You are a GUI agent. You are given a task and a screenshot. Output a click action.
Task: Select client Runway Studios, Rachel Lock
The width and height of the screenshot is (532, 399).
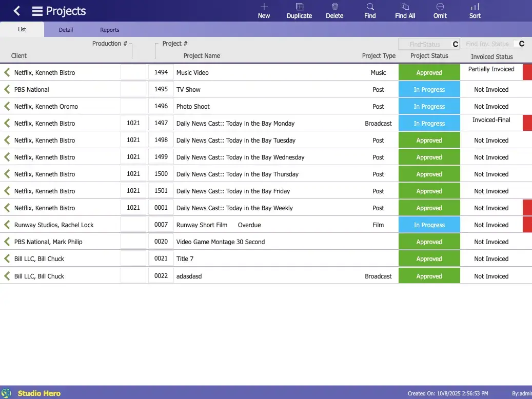(x=53, y=225)
